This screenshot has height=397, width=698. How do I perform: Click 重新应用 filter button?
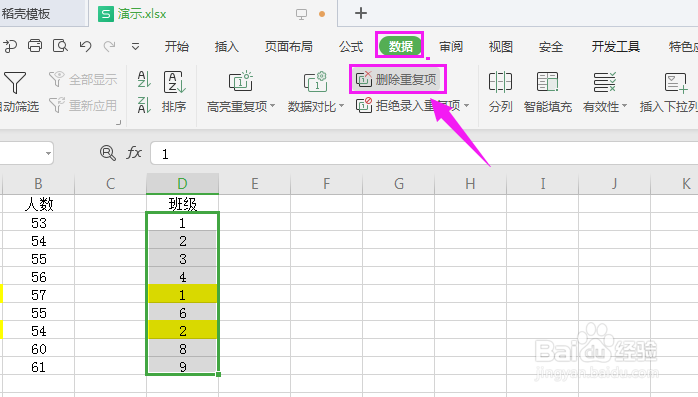(83, 105)
